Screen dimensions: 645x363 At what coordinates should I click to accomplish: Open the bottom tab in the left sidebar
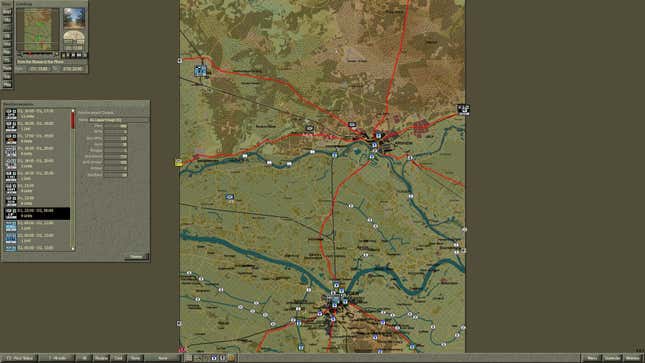click(7, 84)
